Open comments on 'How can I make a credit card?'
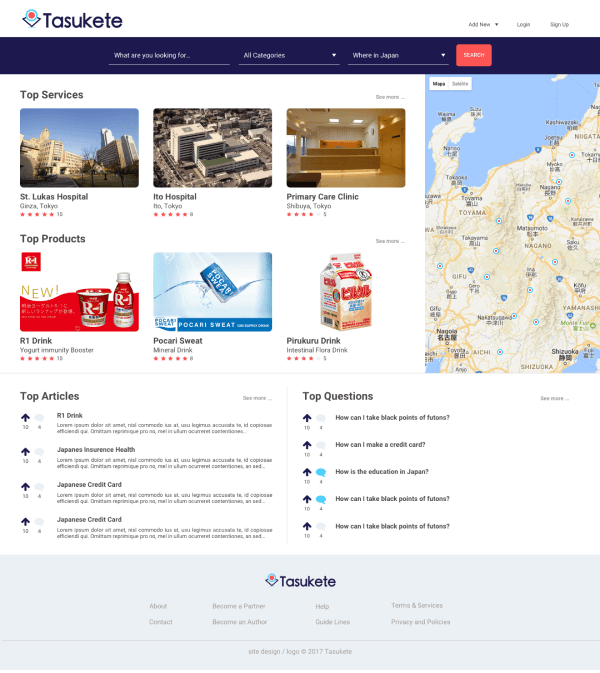Screen dimensions: 600x673 321,445
